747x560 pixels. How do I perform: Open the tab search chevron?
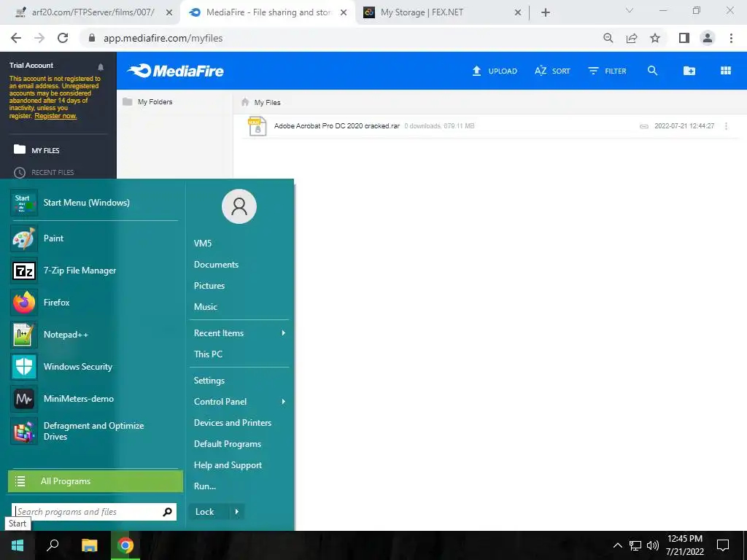(x=630, y=10)
